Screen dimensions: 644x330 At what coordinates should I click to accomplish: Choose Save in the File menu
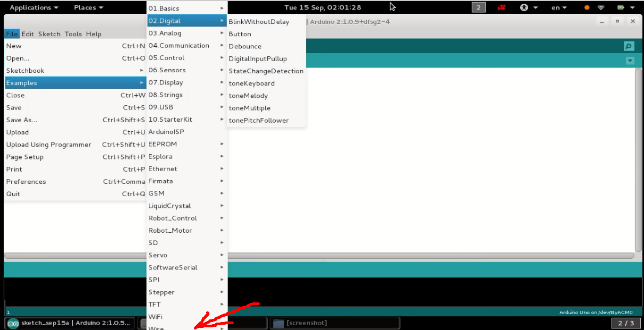click(75, 107)
